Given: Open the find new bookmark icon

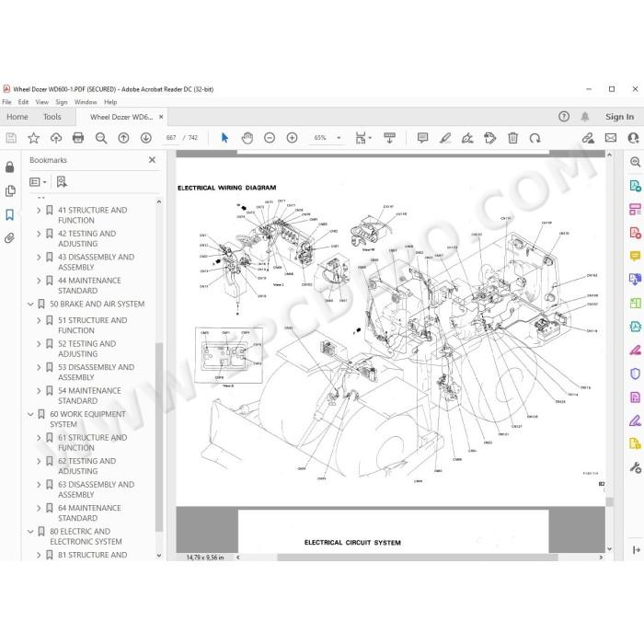Looking at the screenshot, I should pyautogui.click(x=62, y=181).
